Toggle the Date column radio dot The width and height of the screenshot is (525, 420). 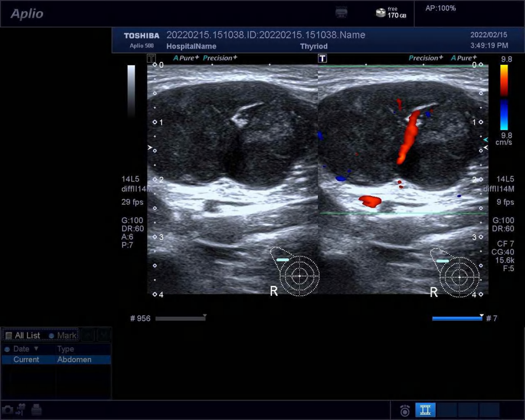(6, 349)
